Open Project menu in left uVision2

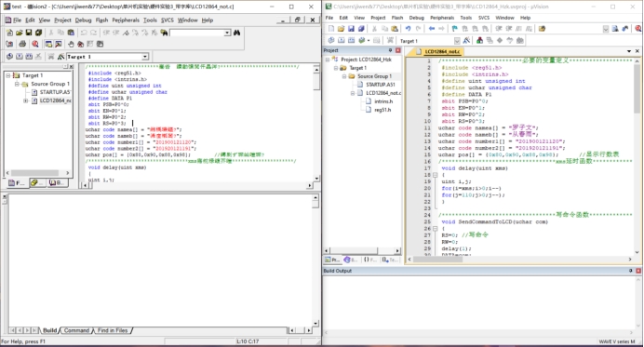click(x=62, y=20)
